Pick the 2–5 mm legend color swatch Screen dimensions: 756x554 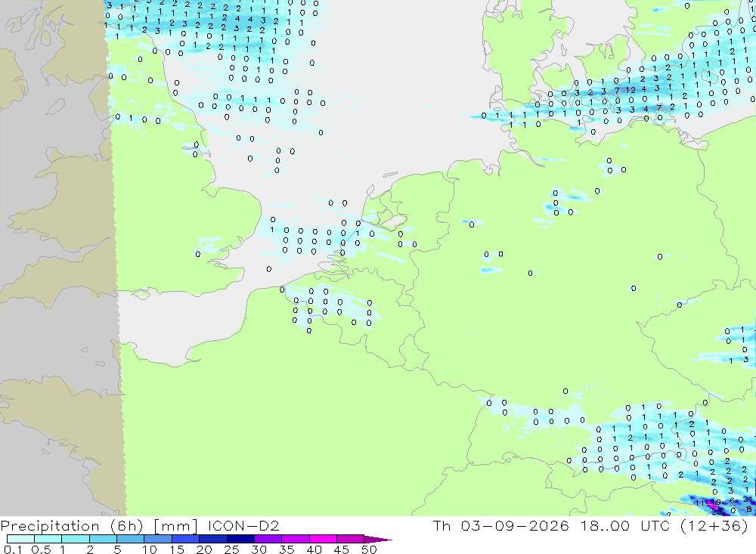pyautogui.click(x=103, y=539)
